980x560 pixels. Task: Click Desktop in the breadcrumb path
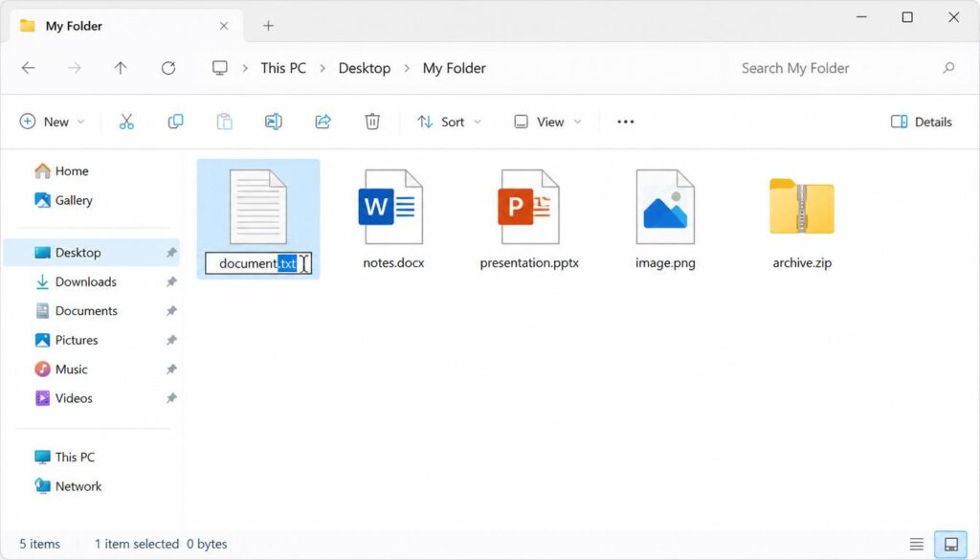[x=365, y=68]
